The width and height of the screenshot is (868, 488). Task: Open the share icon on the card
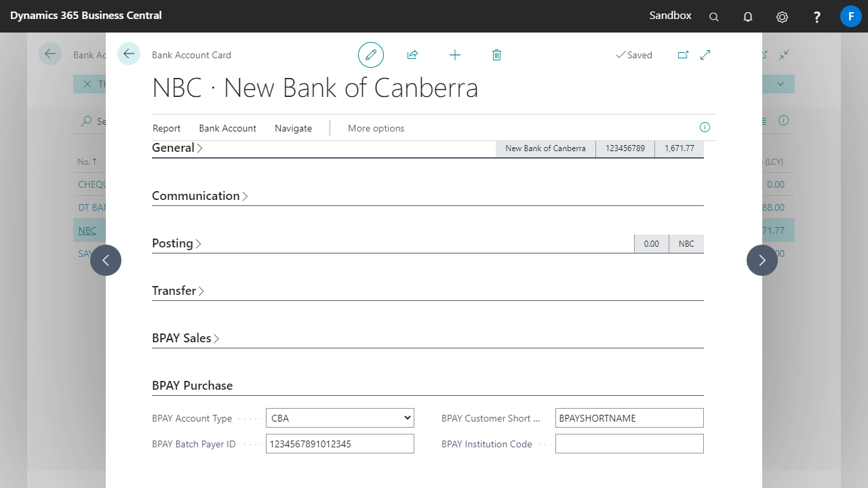[412, 55]
